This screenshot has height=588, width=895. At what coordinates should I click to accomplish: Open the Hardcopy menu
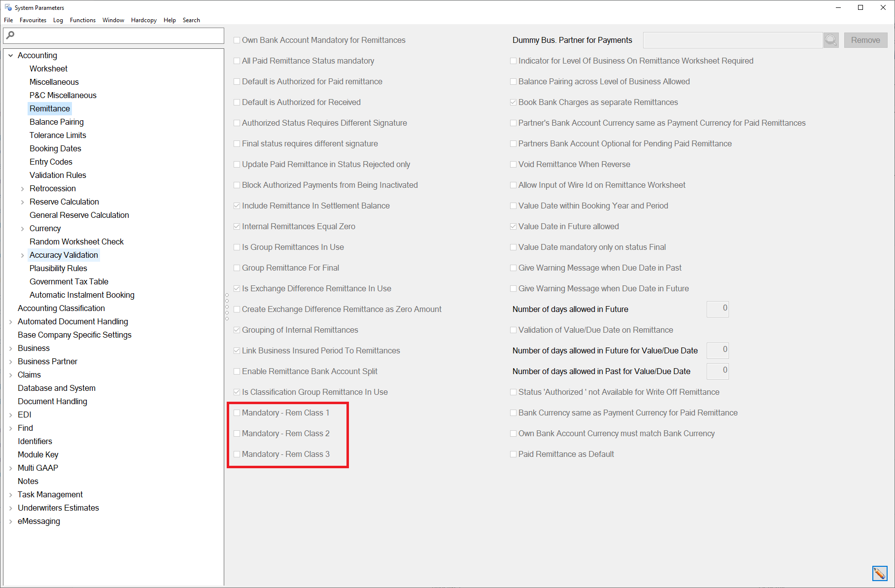click(x=143, y=20)
